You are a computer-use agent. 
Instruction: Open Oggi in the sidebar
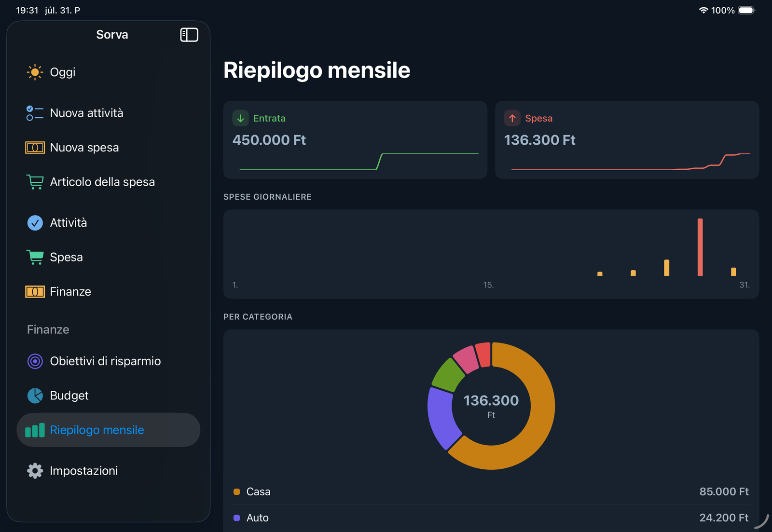[x=109, y=72]
